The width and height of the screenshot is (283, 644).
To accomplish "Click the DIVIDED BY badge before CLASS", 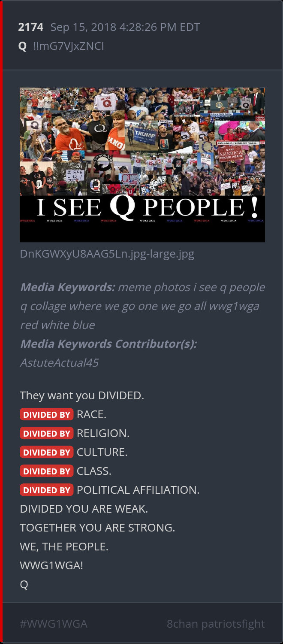I will [x=47, y=471].
